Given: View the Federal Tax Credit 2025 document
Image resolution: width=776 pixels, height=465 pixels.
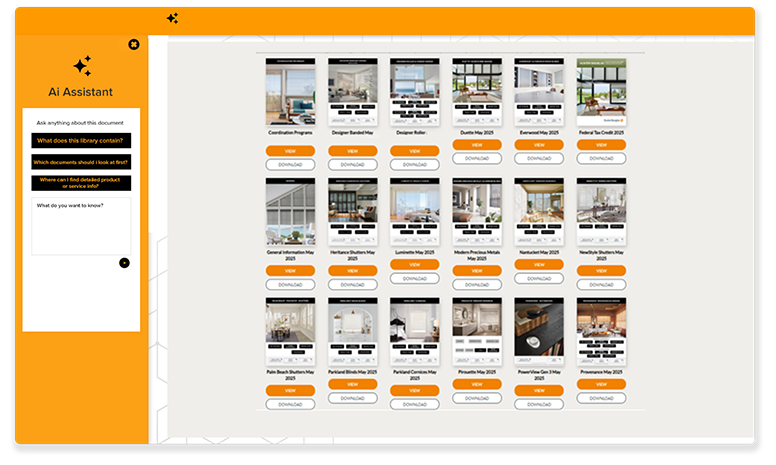Looking at the screenshot, I should pos(601,145).
